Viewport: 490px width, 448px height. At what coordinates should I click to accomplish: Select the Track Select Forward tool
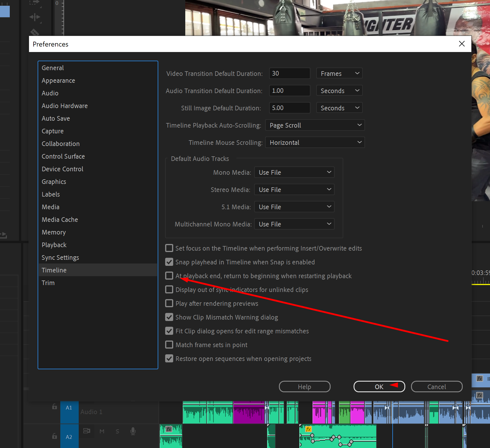(x=35, y=3)
